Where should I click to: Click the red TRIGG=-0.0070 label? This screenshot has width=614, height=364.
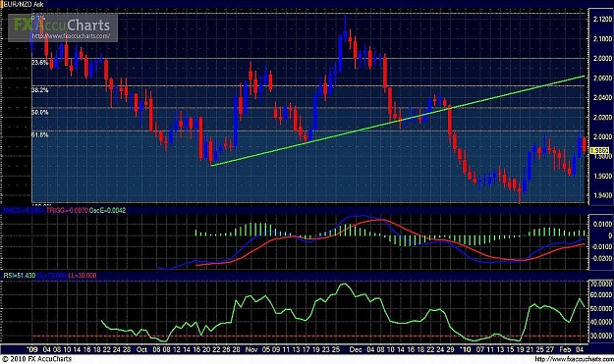pyautogui.click(x=68, y=210)
